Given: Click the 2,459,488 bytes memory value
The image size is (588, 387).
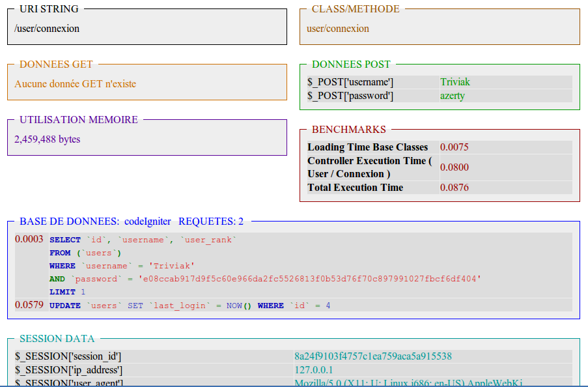Looking at the screenshot, I should [48, 139].
